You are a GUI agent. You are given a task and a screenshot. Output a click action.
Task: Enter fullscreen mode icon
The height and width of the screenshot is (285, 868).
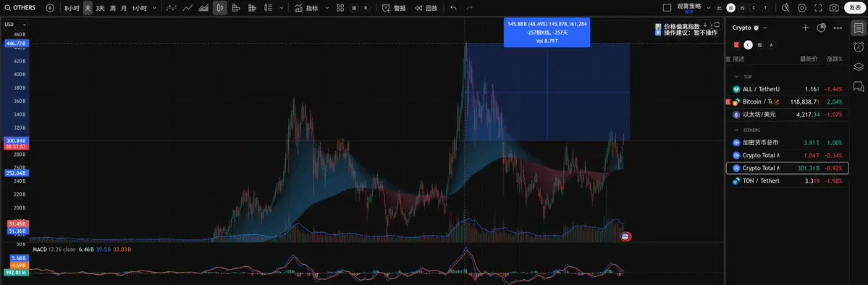818,8
